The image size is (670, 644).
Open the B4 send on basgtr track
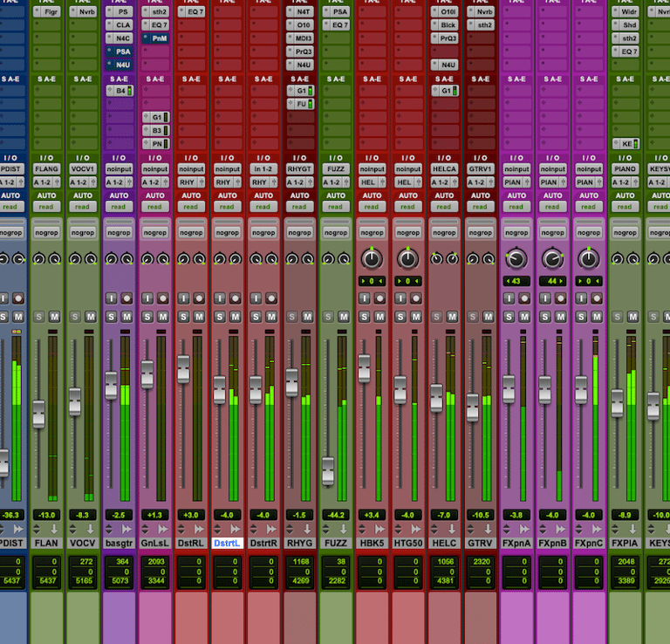pyautogui.click(x=120, y=91)
